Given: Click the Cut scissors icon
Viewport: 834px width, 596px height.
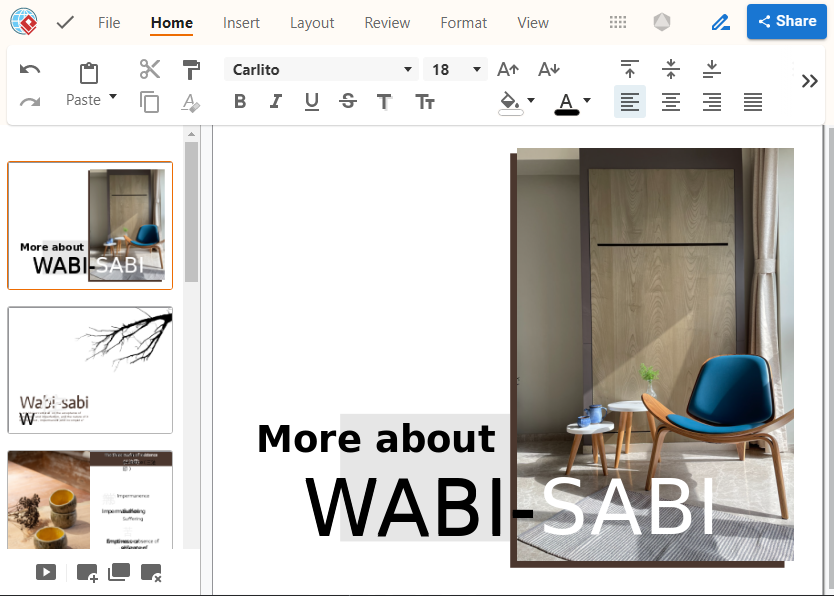Looking at the screenshot, I should click(150, 69).
